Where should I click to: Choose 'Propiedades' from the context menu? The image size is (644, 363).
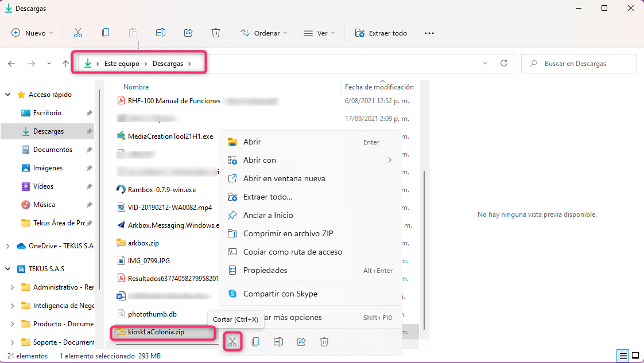265,270
